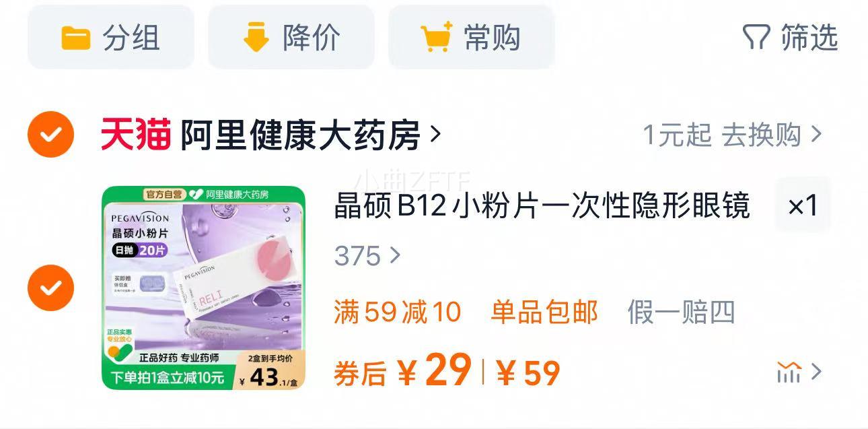Switch to the 降价 filter tab
The image size is (868, 429).
(291, 37)
